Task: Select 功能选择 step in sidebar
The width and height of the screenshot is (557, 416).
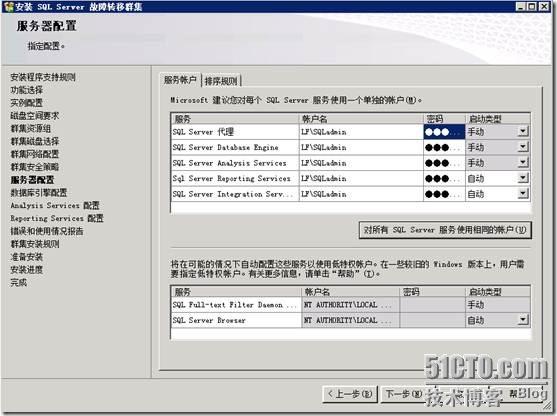Action: point(27,90)
